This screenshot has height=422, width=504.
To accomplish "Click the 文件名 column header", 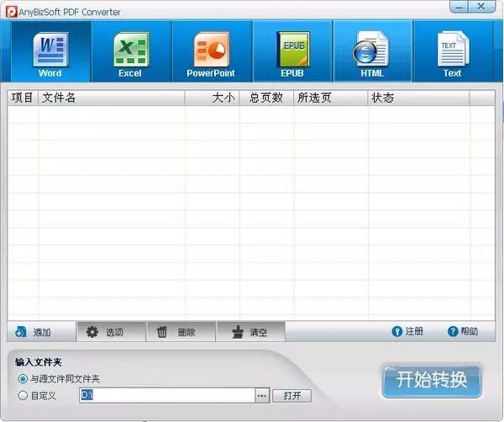I will click(x=112, y=98).
